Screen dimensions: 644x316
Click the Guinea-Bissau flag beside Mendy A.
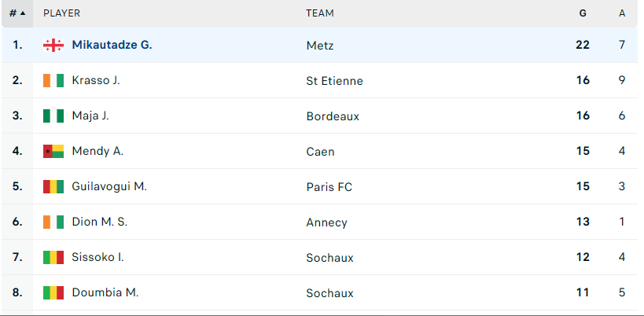tap(53, 151)
